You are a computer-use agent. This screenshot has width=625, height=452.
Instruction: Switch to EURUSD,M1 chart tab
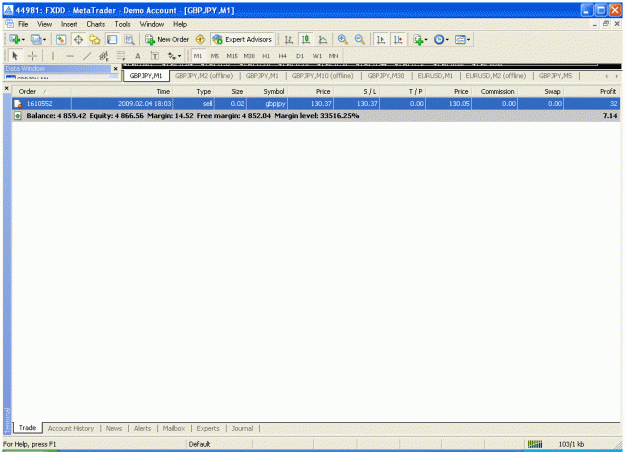click(435, 76)
